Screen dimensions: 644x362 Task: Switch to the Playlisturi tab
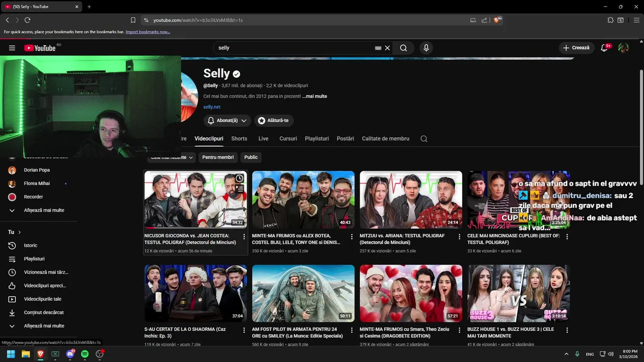pos(317,139)
